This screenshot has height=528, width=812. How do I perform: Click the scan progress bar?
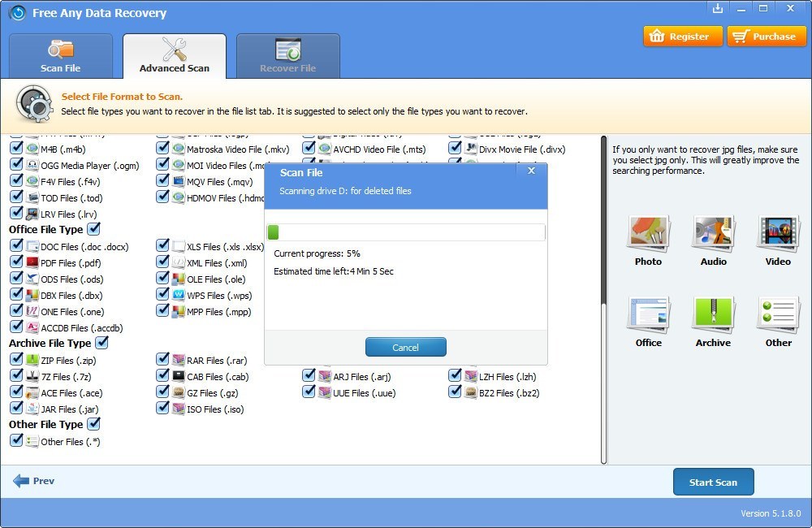pyautogui.click(x=406, y=232)
